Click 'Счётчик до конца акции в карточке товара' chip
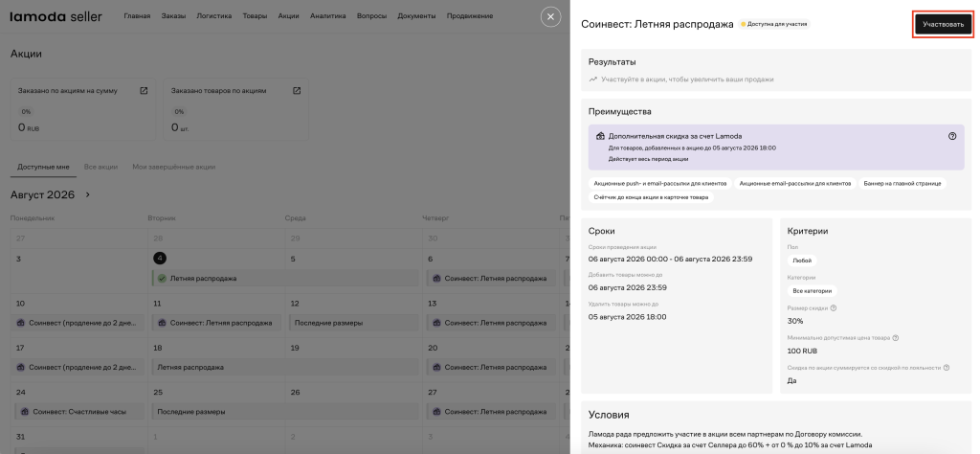 point(651,197)
